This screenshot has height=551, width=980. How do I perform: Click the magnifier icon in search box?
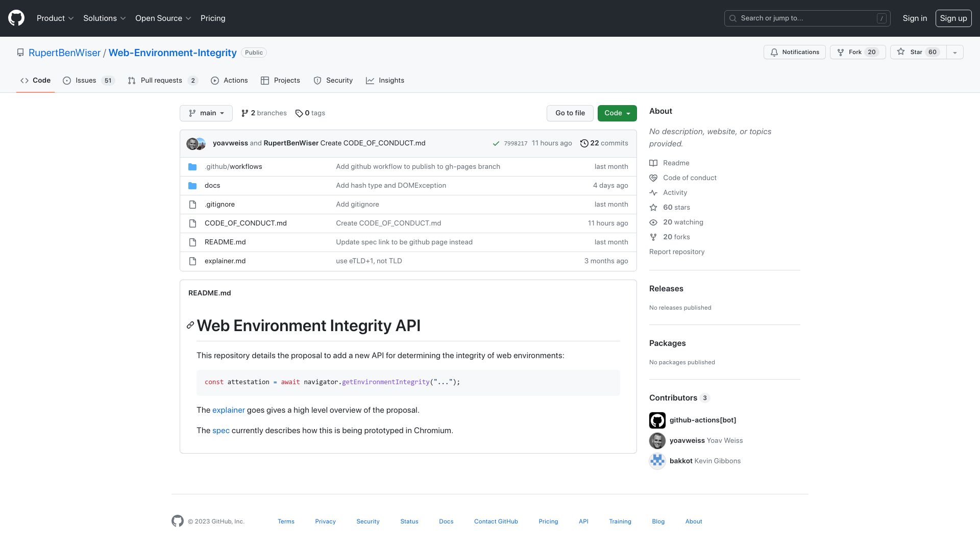coord(733,18)
